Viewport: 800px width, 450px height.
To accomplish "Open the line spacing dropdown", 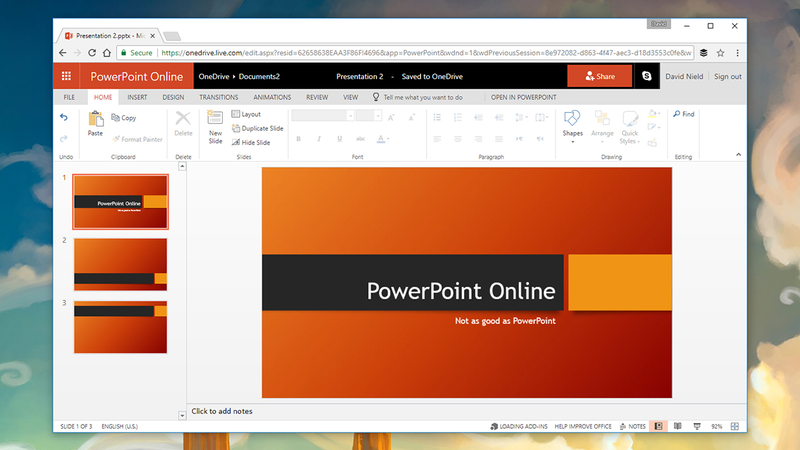I will (x=521, y=118).
